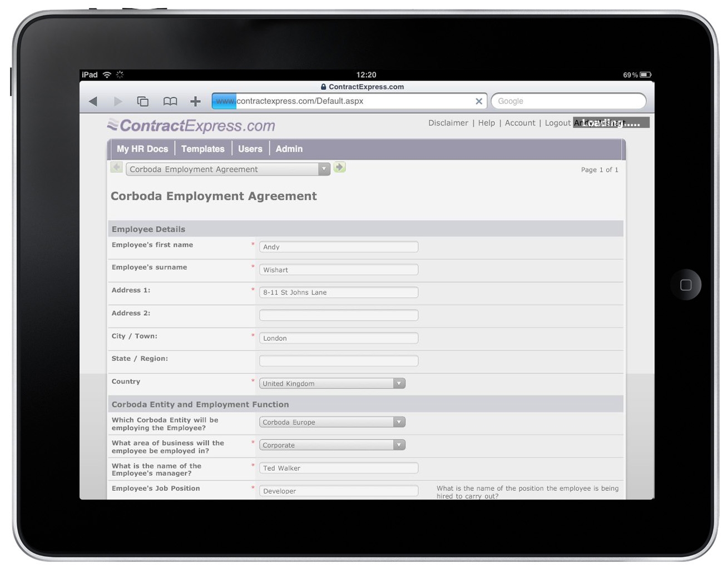Open the Safari pages switcher icon
This screenshot has height=573, width=728.
click(x=143, y=101)
